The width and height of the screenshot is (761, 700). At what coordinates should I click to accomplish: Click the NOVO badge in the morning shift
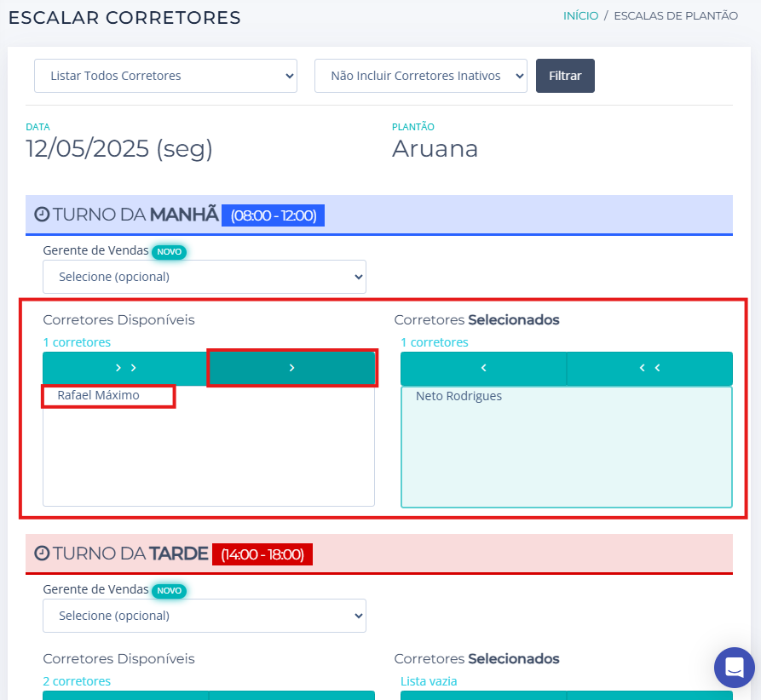point(169,251)
